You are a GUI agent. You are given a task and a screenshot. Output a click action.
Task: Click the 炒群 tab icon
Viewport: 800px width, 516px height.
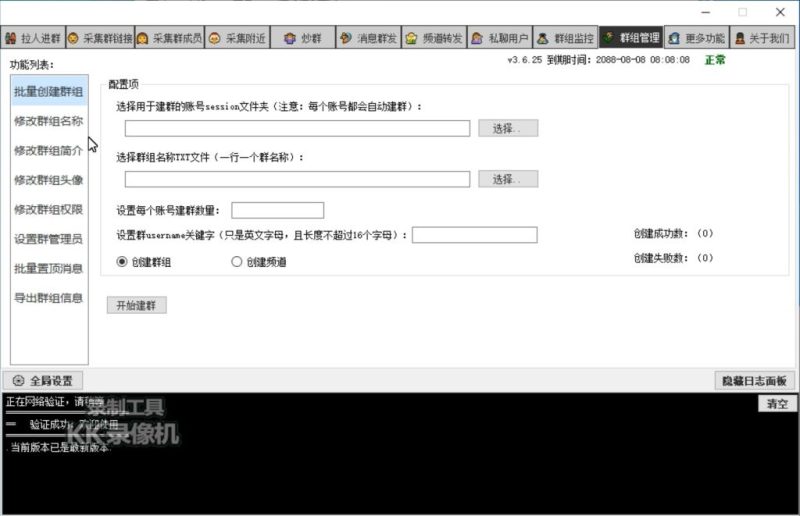290,38
